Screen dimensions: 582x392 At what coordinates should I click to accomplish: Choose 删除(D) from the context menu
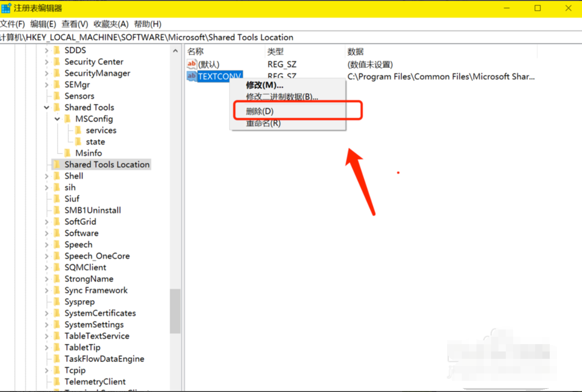coord(260,111)
